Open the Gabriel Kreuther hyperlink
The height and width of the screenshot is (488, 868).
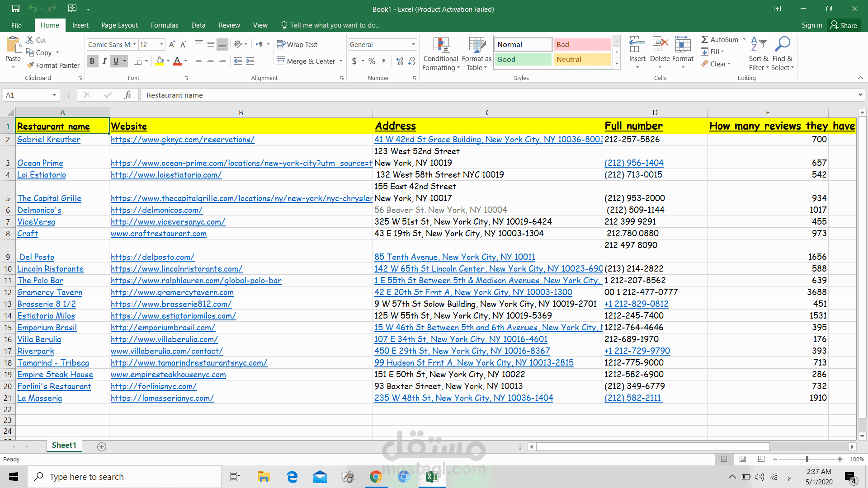(49, 140)
